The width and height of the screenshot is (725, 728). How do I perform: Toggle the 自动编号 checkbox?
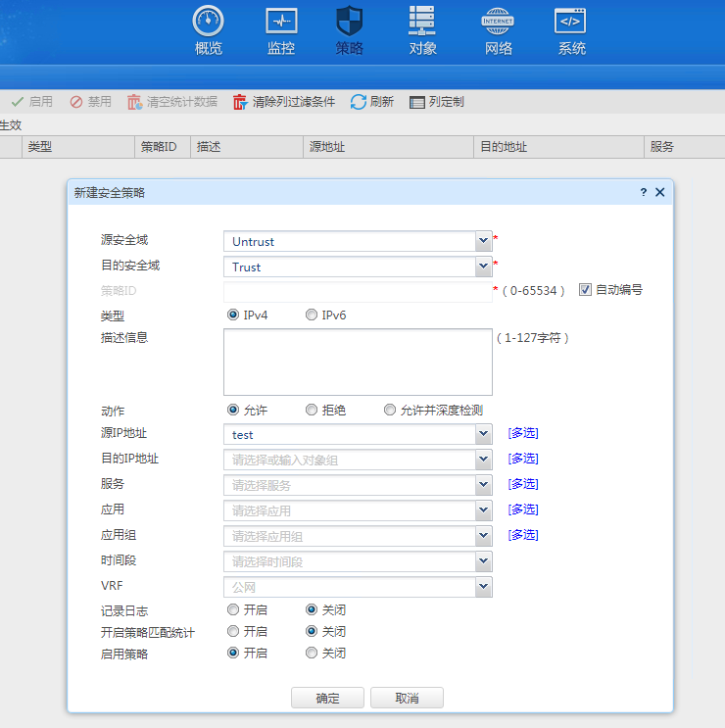coord(585,290)
